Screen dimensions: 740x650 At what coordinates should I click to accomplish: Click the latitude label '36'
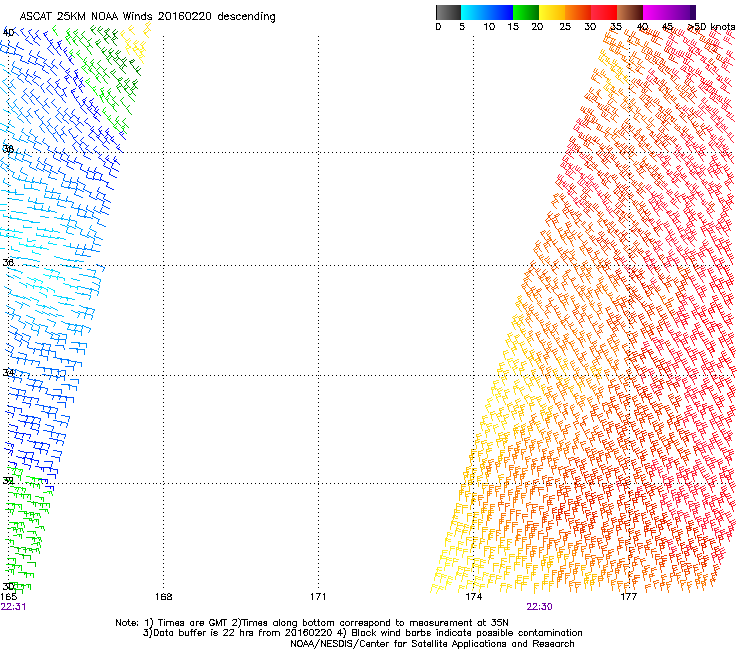[x=8, y=262]
